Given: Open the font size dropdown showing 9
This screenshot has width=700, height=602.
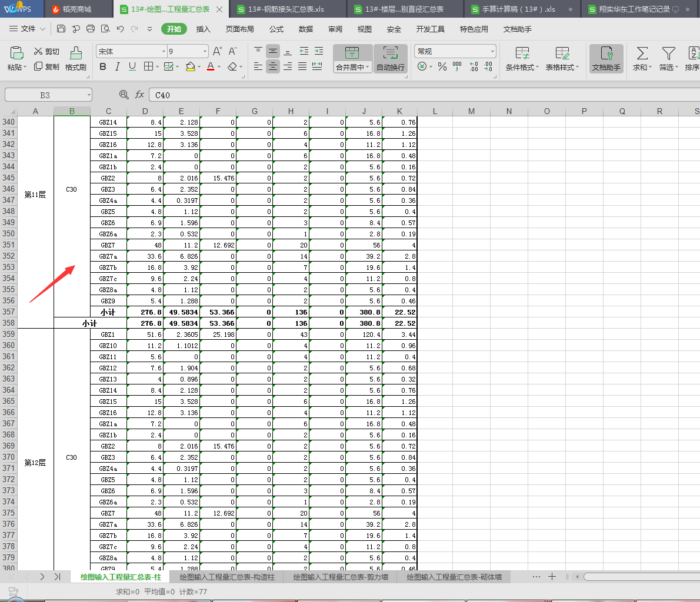Looking at the screenshot, I should click(x=205, y=51).
